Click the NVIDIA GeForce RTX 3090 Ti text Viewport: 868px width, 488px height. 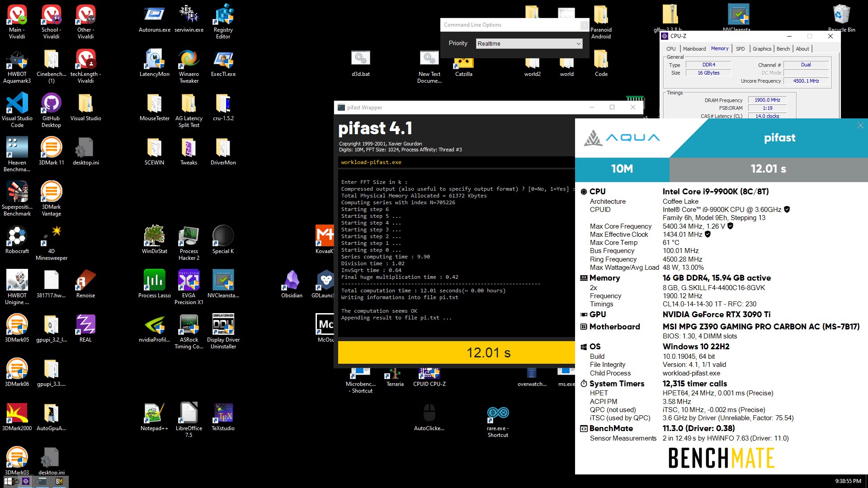pyautogui.click(x=717, y=314)
